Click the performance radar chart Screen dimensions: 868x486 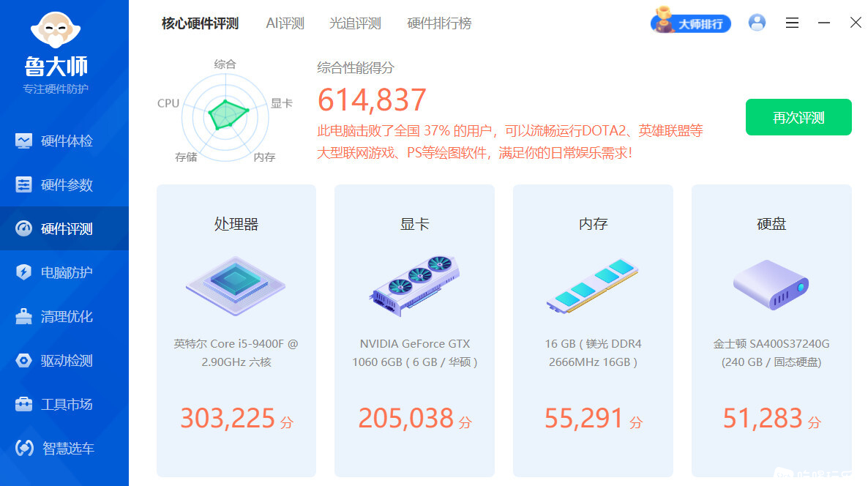(225, 117)
